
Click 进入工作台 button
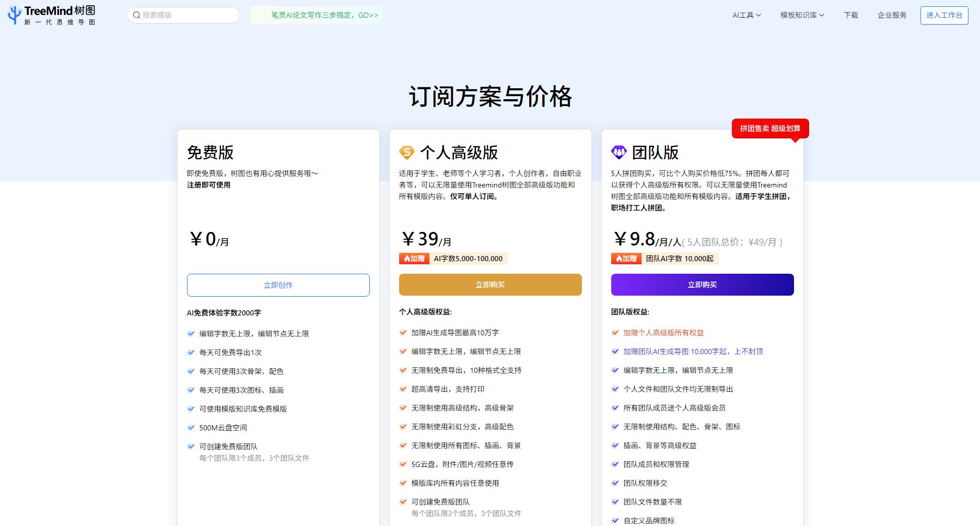[x=944, y=15]
